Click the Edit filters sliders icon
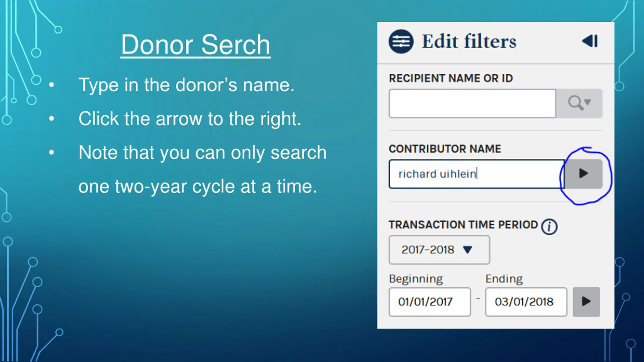The image size is (644, 362). pyautogui.click(x=401, y=41)
